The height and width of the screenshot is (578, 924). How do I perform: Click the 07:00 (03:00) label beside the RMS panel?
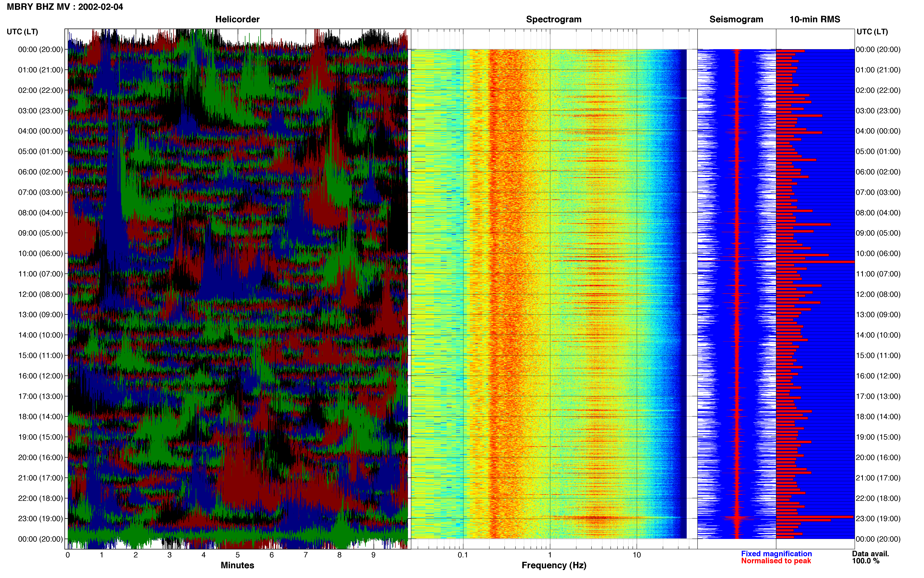pyautogui.click(x=878, y=192)
